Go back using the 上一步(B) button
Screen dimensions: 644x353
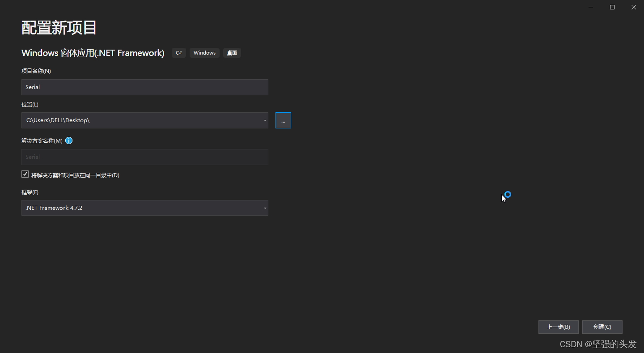click(559, 327)
